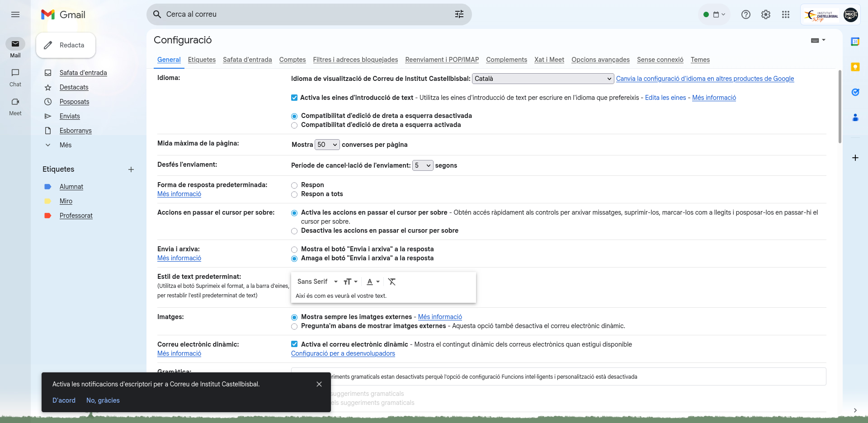Open the Sans Serif font dropdown
The width and height of the screenshot is (868, 423).
click(x=317, y=282)
